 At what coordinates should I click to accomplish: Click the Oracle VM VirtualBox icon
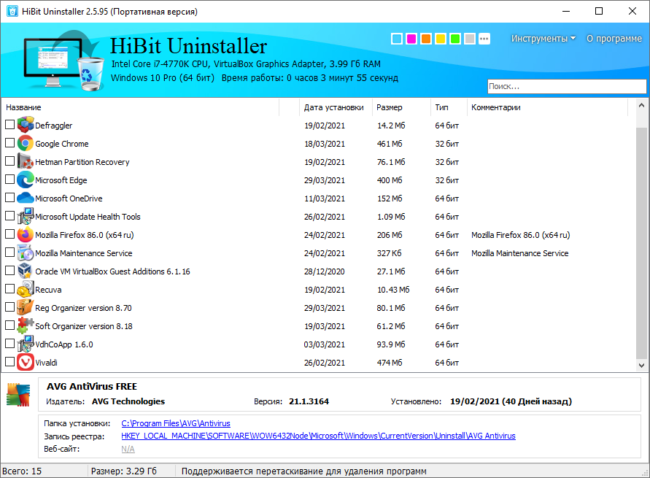(25, 271)
